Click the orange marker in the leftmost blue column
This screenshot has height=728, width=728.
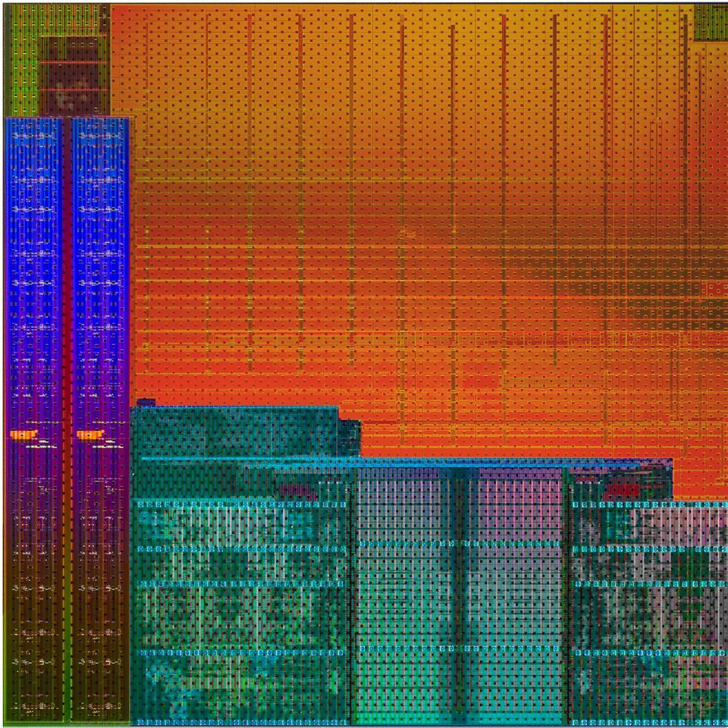click(x=24, y=435)
